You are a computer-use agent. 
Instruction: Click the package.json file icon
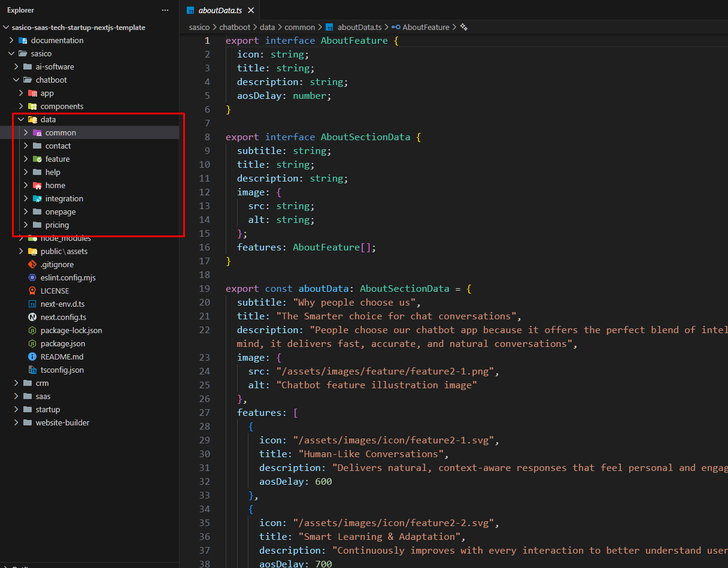[33, 343]
